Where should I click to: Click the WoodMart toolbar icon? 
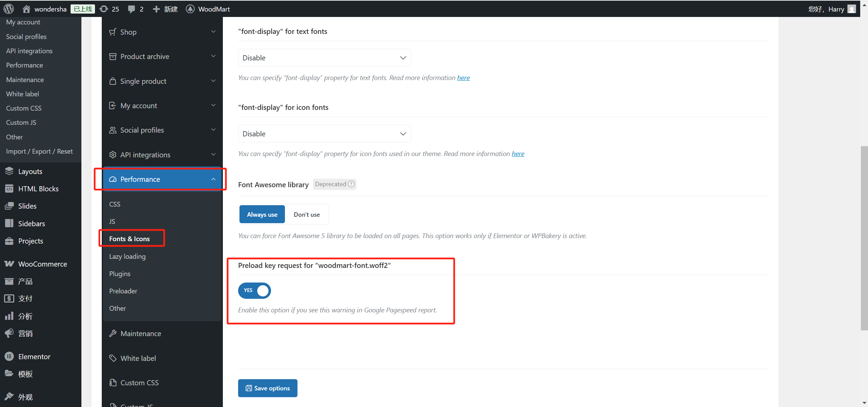point(190,9)
